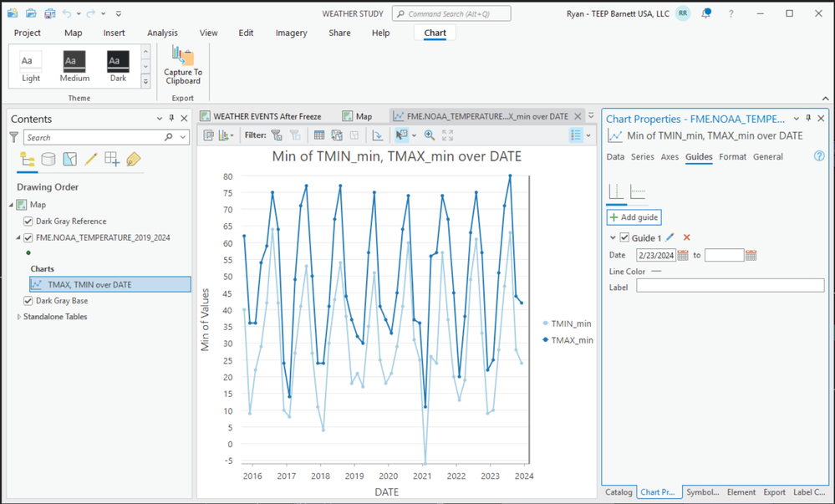Open the calendar picker beside the start date

(682, 255)
